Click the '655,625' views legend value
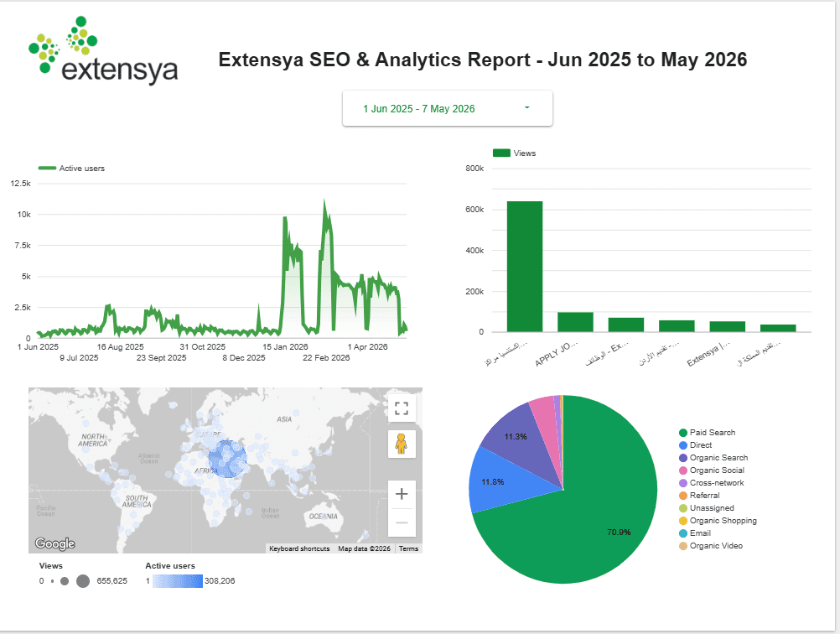 pos(112,581)
